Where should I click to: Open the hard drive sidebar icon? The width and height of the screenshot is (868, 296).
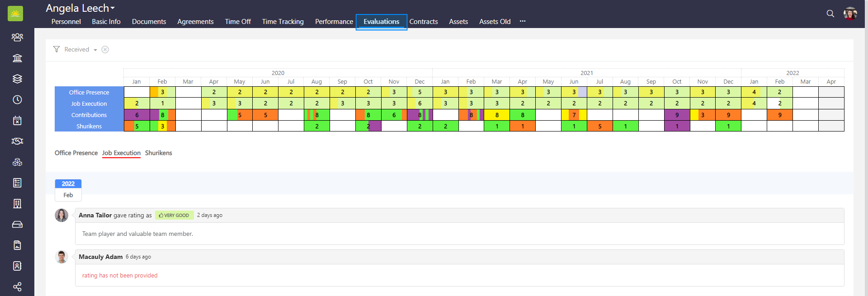click(x=17, y=224)
